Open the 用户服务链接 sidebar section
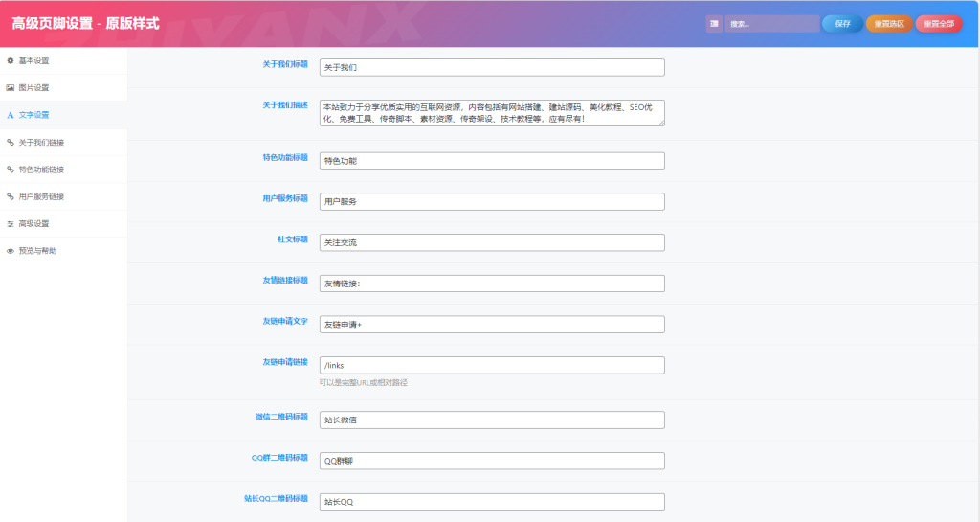This screenshot has height=522, width=980. [x=63, y=196]
